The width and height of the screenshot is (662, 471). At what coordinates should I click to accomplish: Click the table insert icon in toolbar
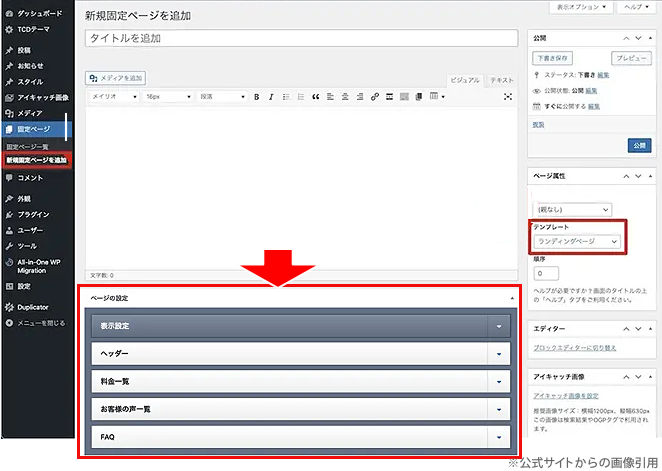pyautogui.click(x=436, y=97)
